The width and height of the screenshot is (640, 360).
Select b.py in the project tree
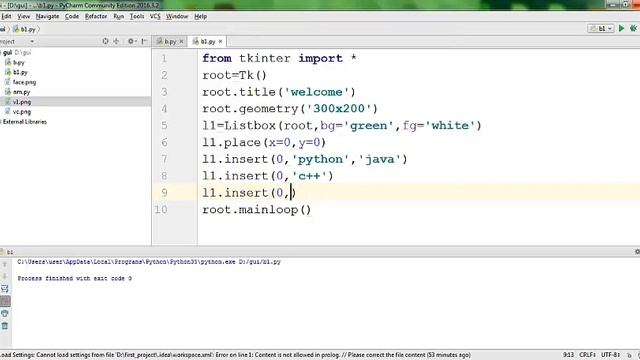point(16,62)
